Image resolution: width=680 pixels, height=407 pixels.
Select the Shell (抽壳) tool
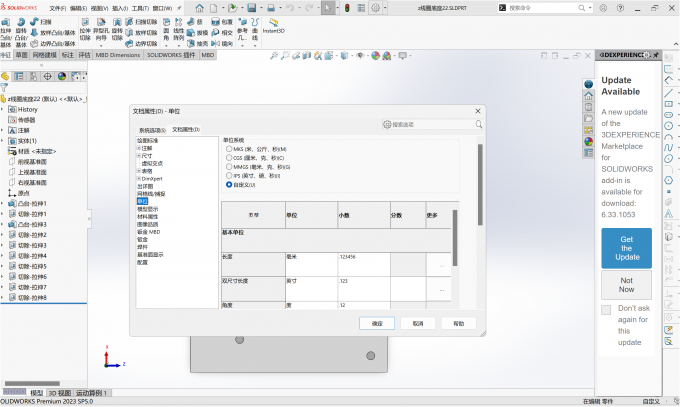tap(197, 43)
